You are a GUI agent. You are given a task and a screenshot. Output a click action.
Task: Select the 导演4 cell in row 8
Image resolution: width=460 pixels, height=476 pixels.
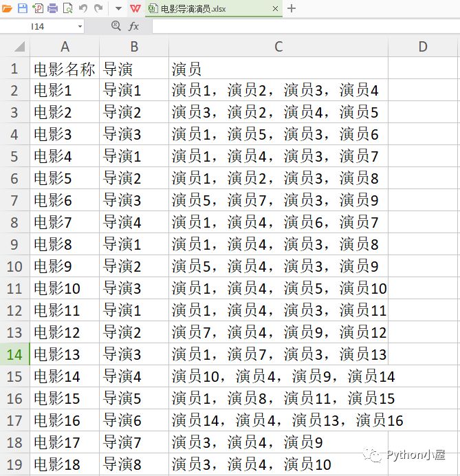[134, 222]
